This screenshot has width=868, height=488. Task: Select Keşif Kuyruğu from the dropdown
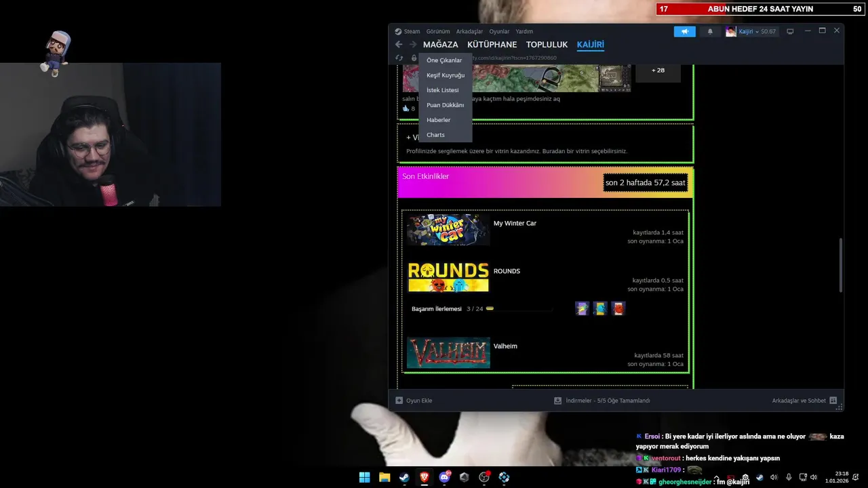tap(446, 75)
